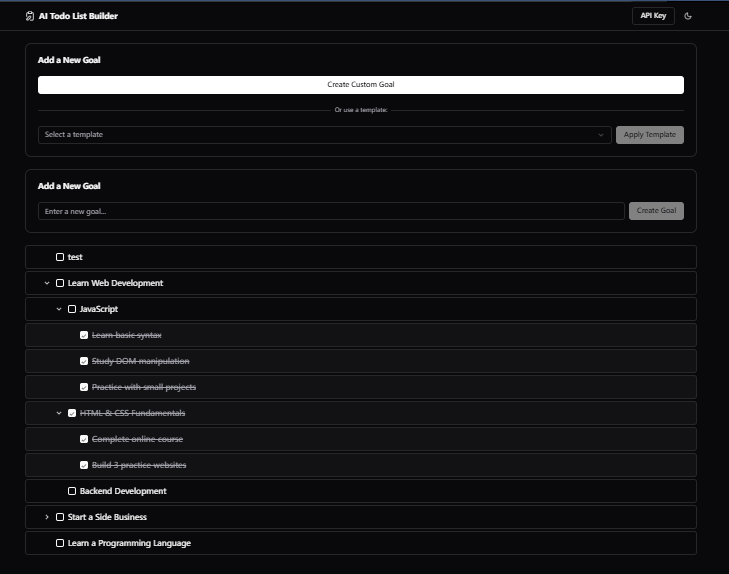Collapse the HTML & CSS Fundamentals chevron
This screenshot has width=729, height=574.
click(59, 413)
